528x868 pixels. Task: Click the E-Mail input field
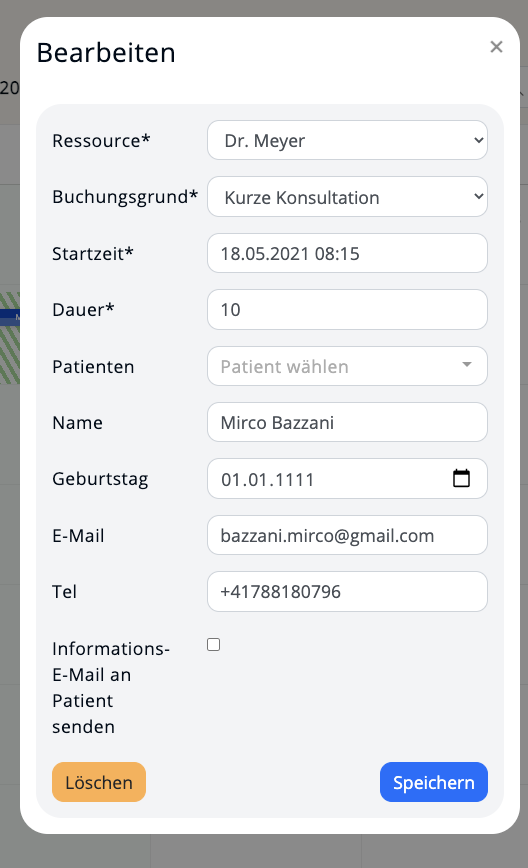click(348, 535)
